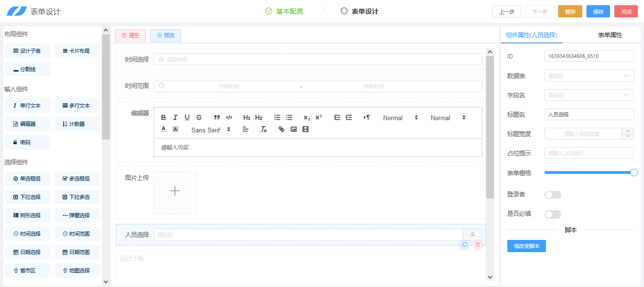
Task: Toggle bold formatting in the editor
Action: 164,118
